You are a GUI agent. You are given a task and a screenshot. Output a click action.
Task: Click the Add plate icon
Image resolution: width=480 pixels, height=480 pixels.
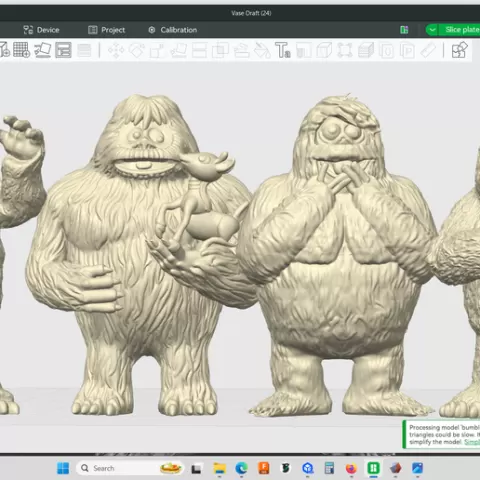click(22, 50)
